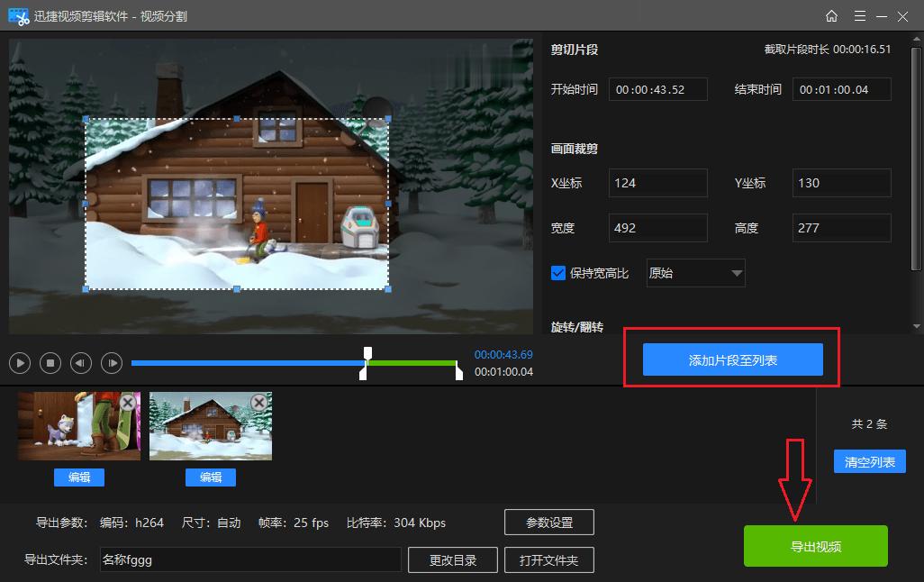The height and width of the screenshot is (582, 924).
Task: Toggle the 保持宽高比 checkbox
Action: pos(558,273)
